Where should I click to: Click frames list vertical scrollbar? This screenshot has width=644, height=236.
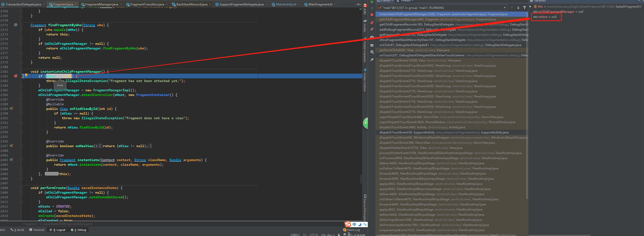coord(527,105)
